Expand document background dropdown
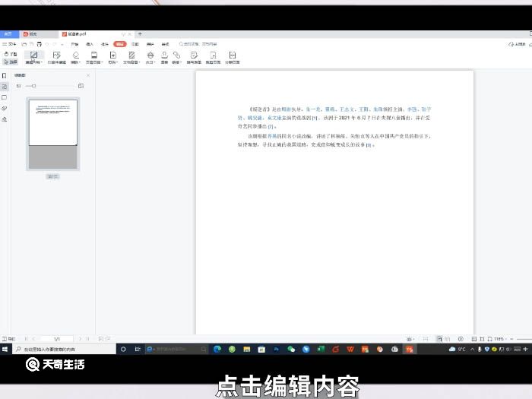532x399 pixels. point(139,62)
